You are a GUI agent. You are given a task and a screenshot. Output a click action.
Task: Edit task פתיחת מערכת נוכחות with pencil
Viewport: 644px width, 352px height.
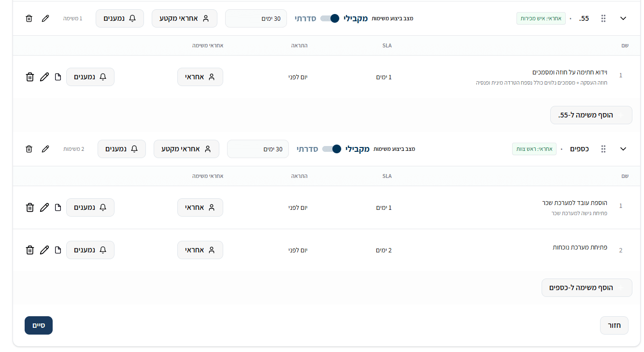[x=44, y=250]
